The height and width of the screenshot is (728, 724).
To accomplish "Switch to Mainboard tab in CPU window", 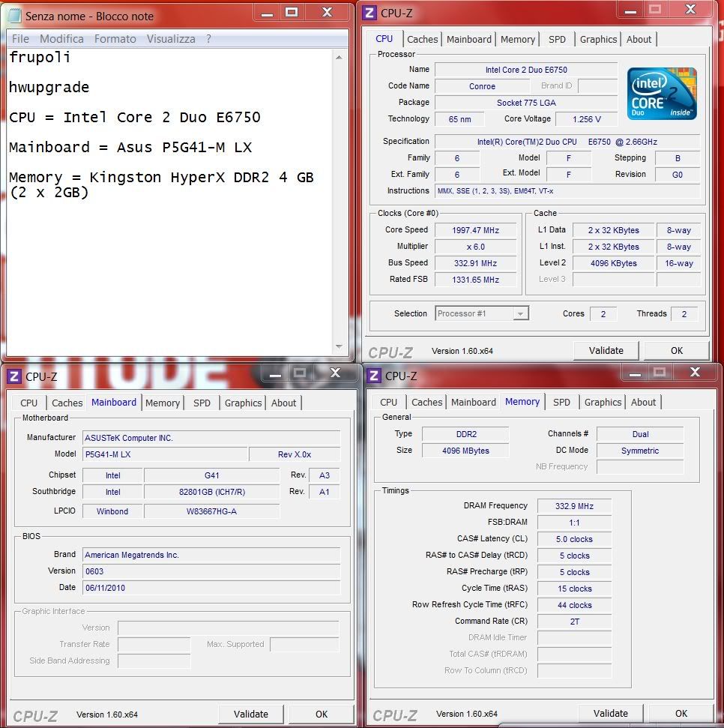I will [468, 40].
